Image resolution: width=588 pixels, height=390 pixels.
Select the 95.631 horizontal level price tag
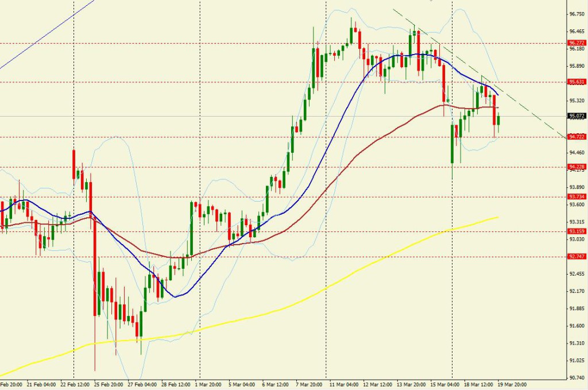576,82
